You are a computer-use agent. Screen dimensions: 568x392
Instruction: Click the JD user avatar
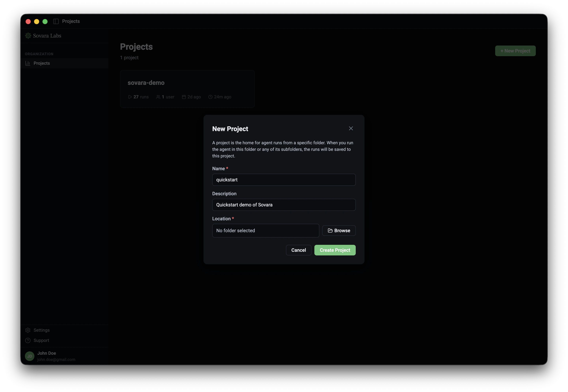pos(29,356)
